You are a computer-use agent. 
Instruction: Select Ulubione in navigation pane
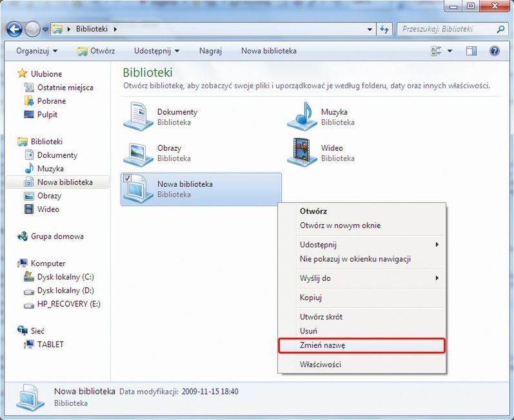(46, 74)
